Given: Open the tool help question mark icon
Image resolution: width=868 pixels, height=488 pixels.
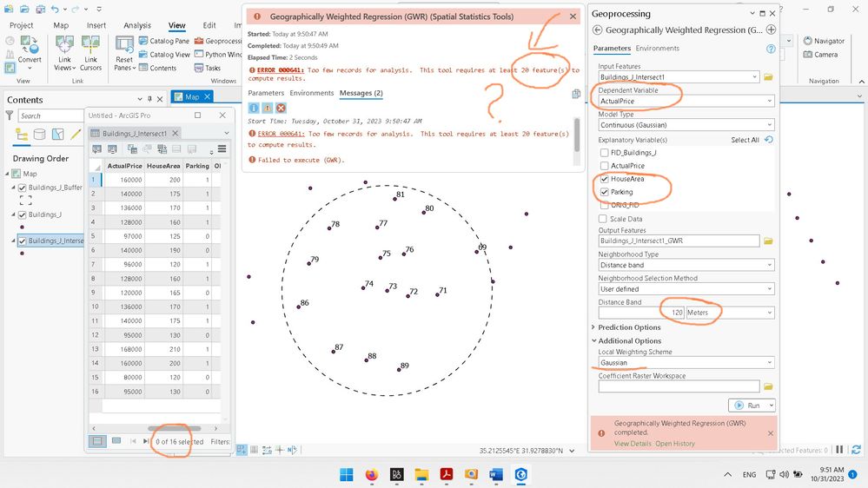Looking at the screenshot, I should coord(771,49).
